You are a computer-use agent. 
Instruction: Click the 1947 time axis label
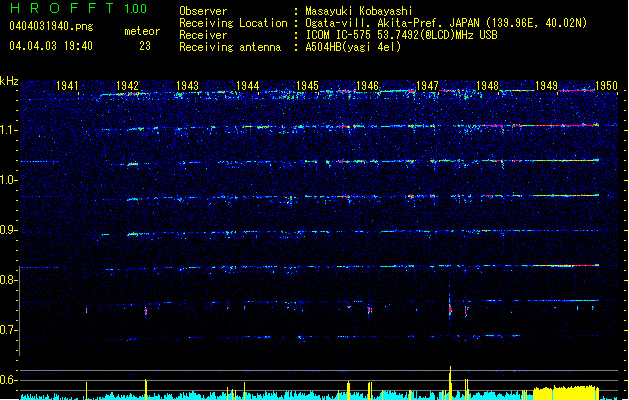pos(428,85)
